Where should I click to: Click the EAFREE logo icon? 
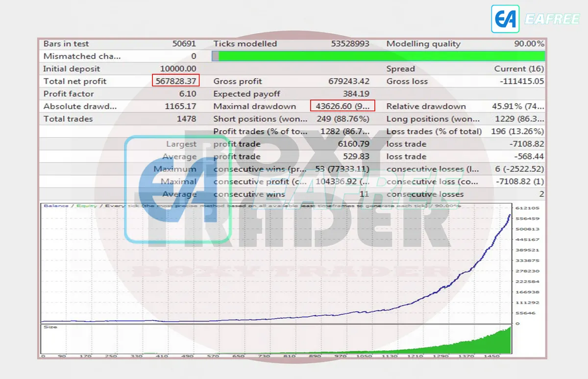click(505, 19)
